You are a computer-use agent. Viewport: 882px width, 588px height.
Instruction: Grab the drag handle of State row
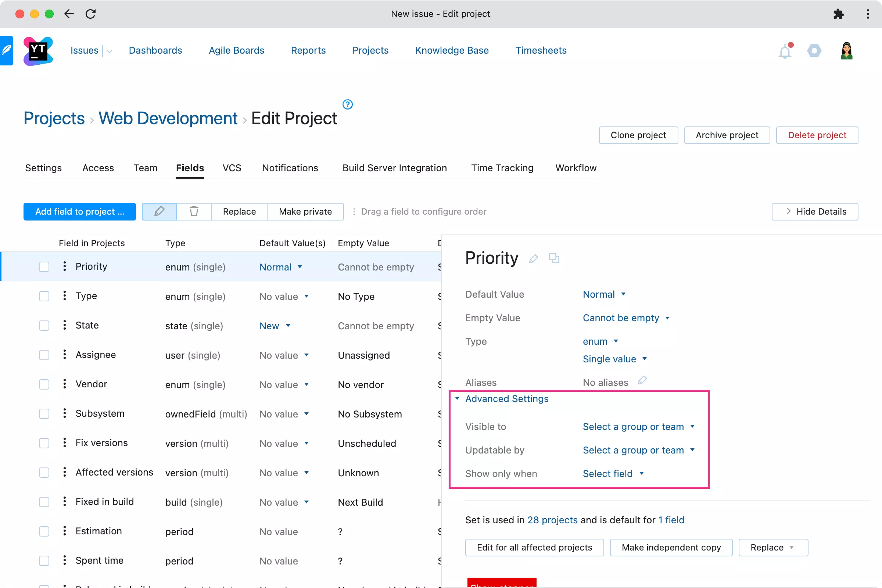pos(65,325)
